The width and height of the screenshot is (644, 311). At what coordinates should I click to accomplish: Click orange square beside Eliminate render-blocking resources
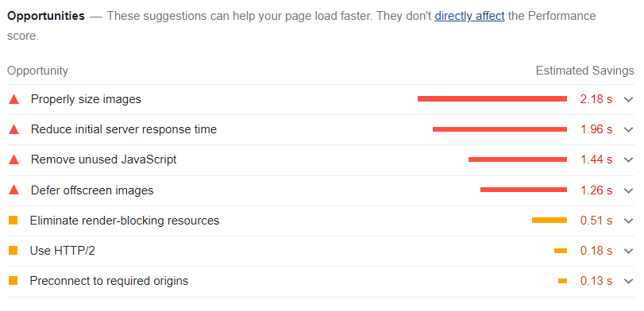point(13,221)
